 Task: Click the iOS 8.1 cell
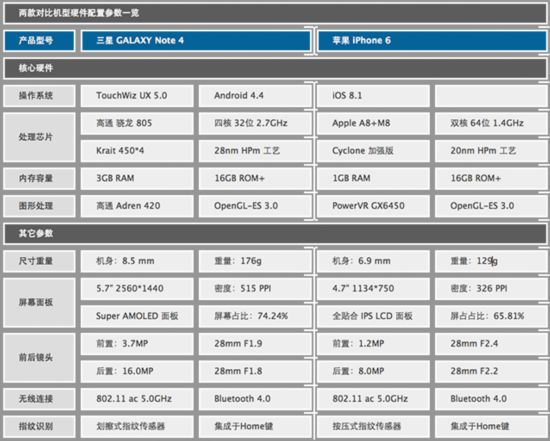pos(373,96)
